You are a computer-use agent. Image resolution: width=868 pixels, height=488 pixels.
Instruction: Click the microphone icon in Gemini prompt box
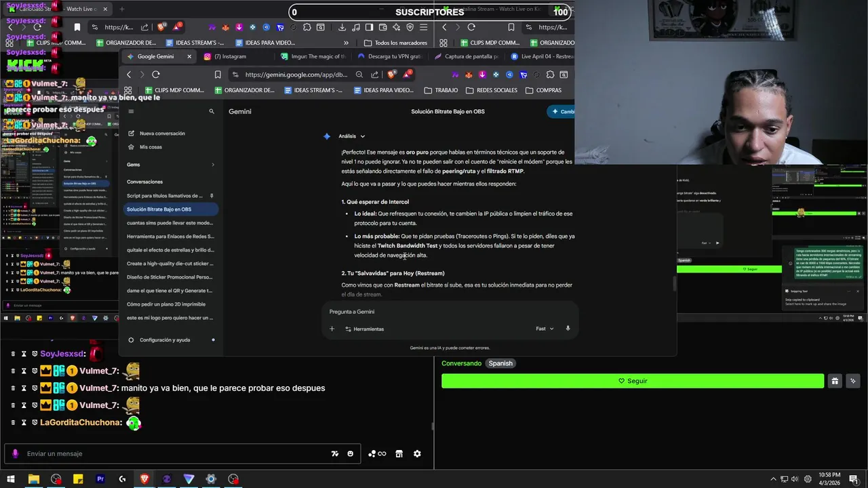click(x=568, y=329)
